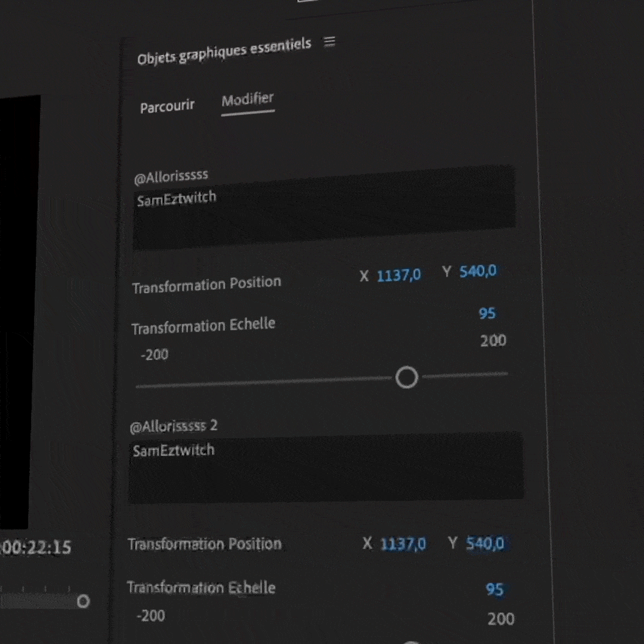Click the second Echelle value 95
The height and width of the screenshot is (644, 644).
click(494, 589)
